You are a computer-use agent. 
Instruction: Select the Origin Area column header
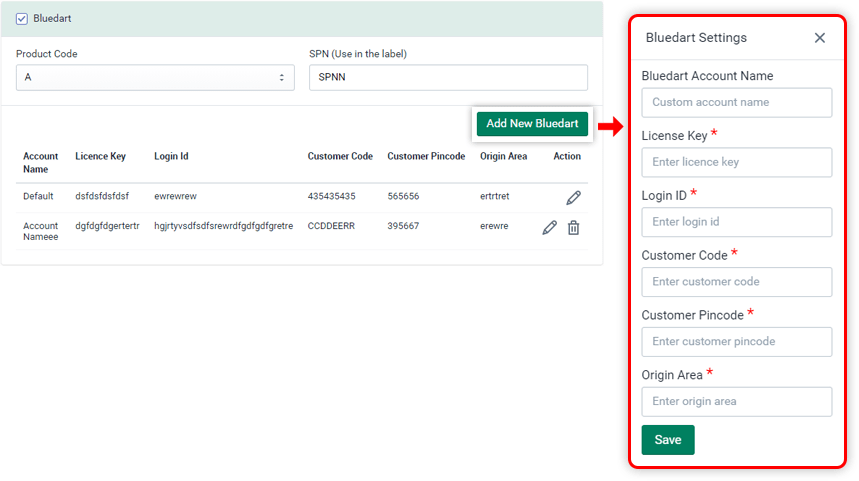[503, 157]
